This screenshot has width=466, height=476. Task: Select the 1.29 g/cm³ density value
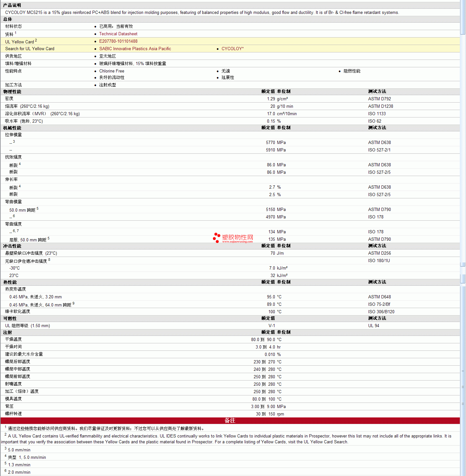click(277, 99)
